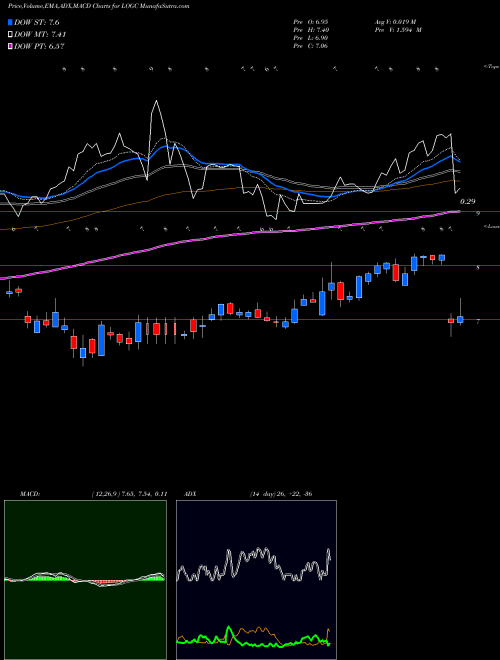Click the ADX (14 day) values text
The image size is (500, 660).
click(x=281, y=494)
